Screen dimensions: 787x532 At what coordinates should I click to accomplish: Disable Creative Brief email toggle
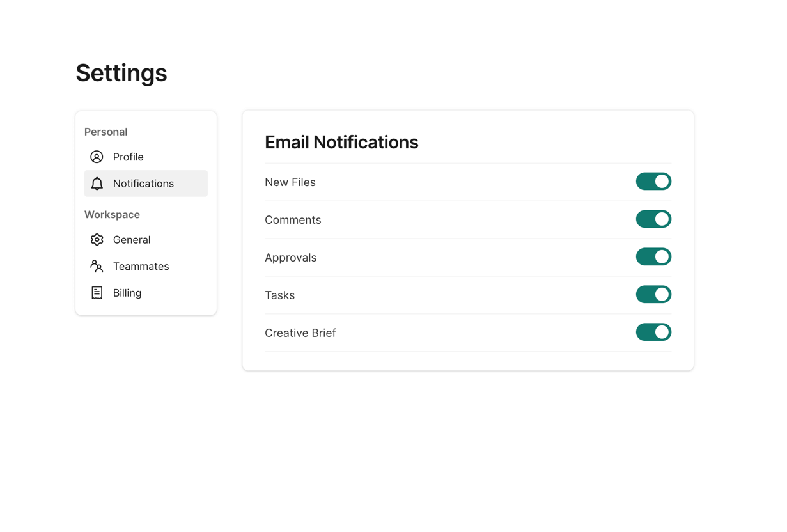click(653, 332)
